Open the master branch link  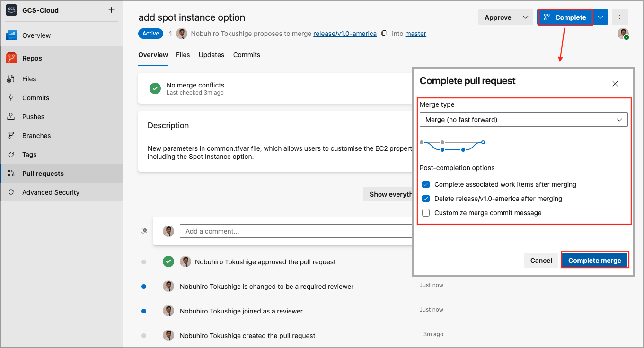pyautogui.click(x=415, y=34)
